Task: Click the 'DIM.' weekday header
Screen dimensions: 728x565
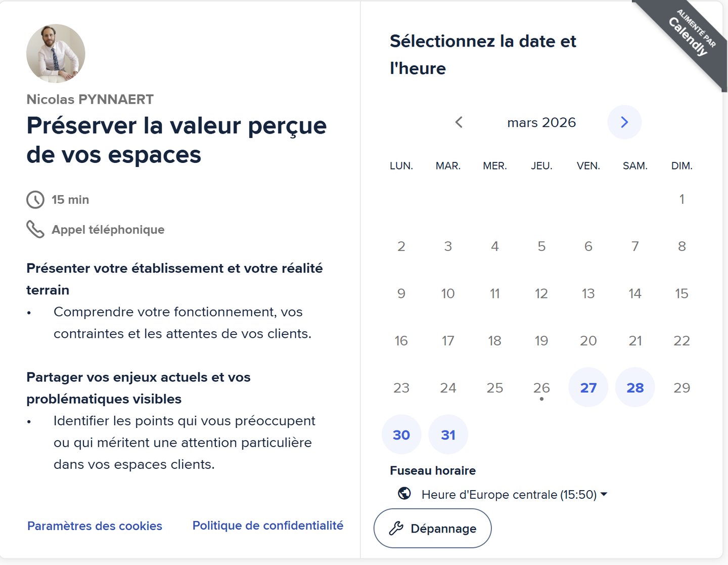Action: (682, 166)
